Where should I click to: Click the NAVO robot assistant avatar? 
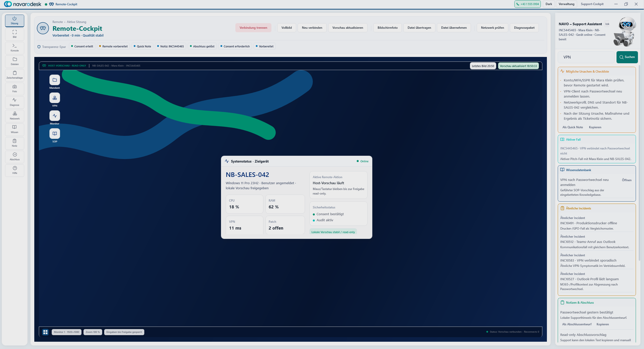(625, 31)
